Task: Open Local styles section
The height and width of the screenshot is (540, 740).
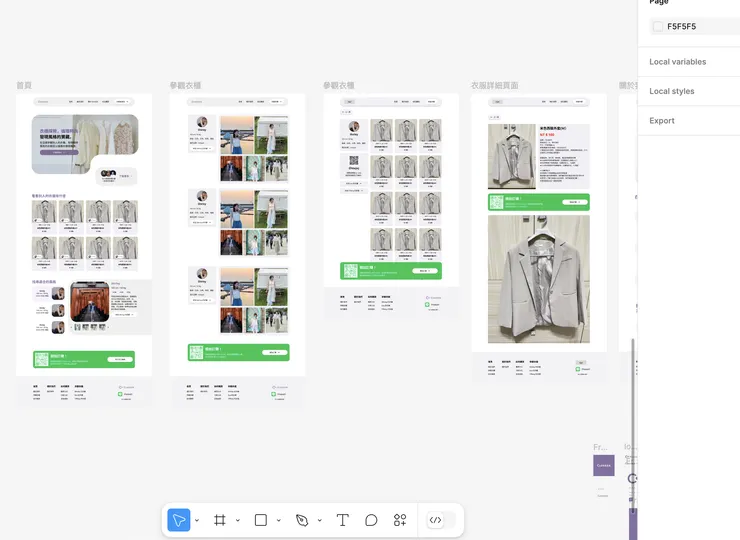Action: tap(672, 91)
